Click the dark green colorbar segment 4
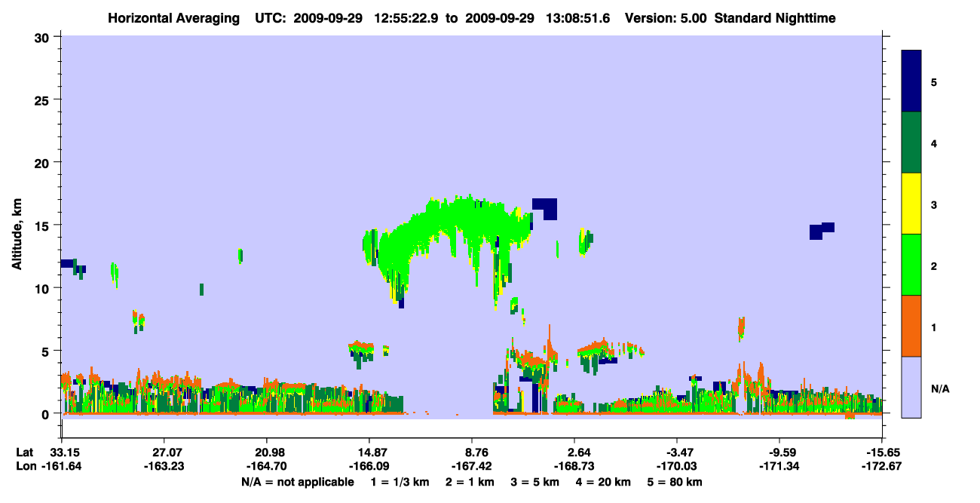This screenshot has height=503, width=980. click(911, 143)
